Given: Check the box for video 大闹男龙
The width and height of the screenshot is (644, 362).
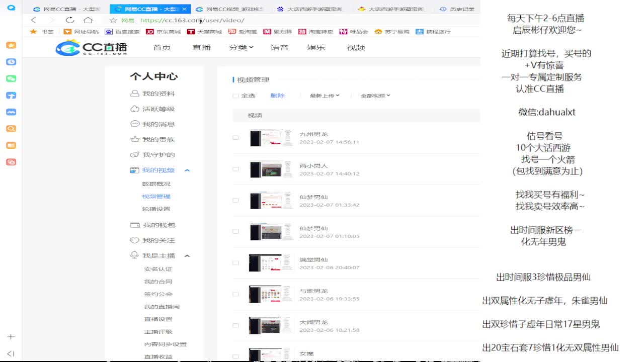Looking at the screenshot, I should [x=235, y=325].
